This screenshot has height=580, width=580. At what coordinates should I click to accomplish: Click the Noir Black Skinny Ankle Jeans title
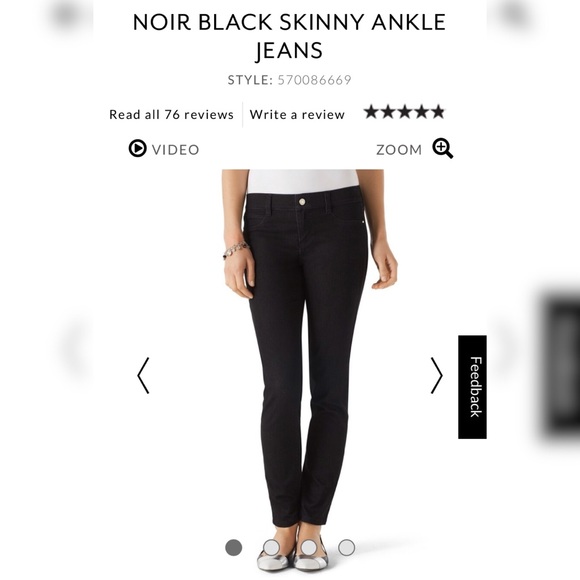click(x=289, y=36)
